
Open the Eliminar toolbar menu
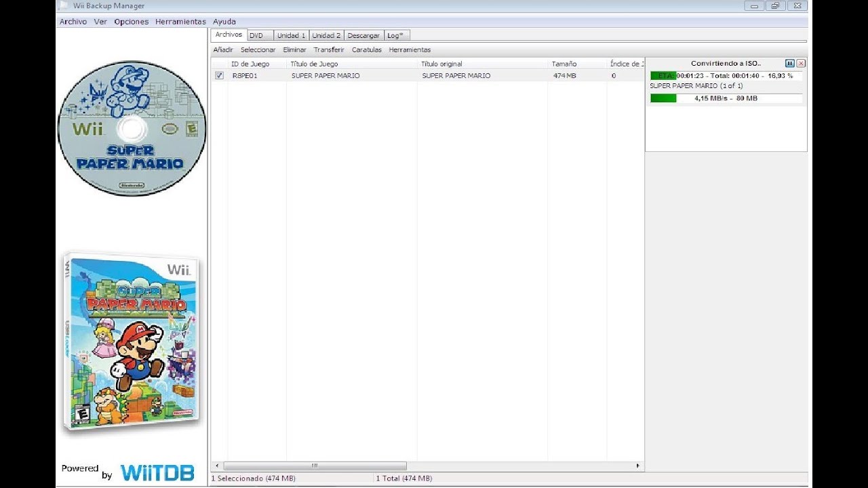294,49
